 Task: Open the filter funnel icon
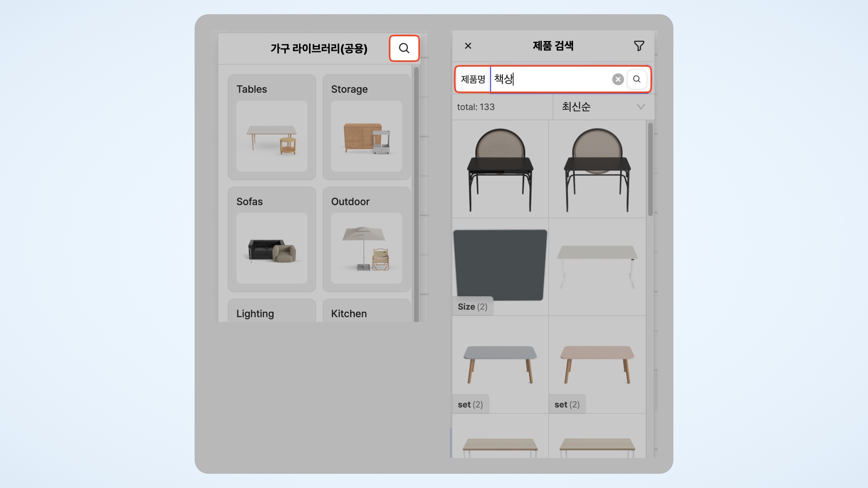coord(639,46)
